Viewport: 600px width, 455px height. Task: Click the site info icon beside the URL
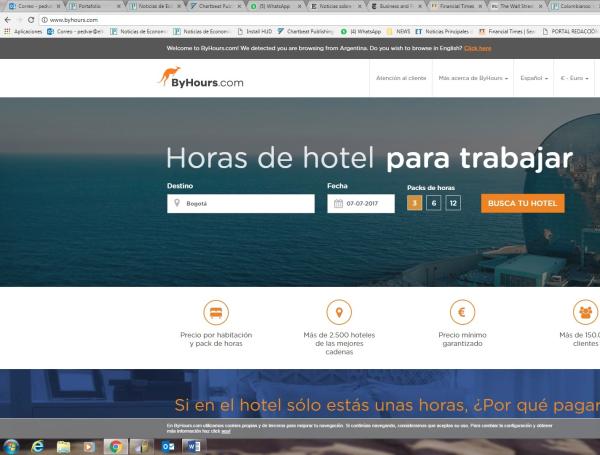[x=44, y=20]
